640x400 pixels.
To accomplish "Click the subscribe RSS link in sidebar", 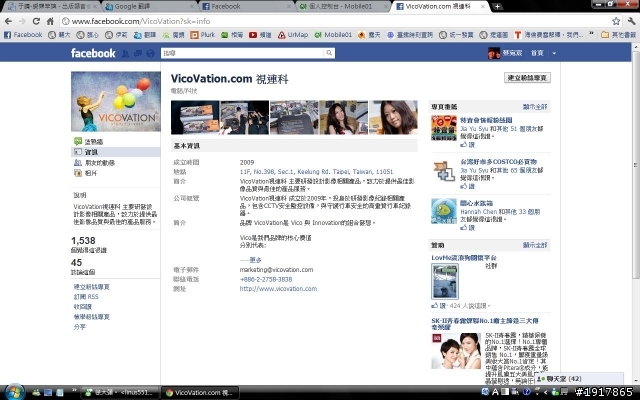I will [x=86, y=297].
